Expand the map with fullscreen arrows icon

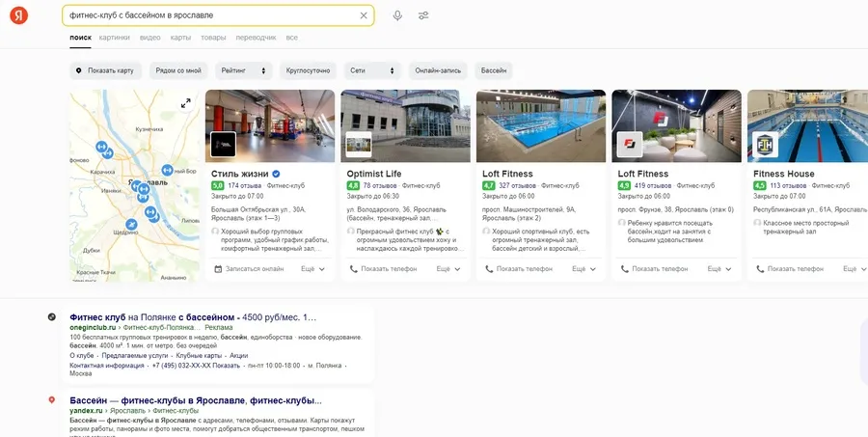[x=186, y=103]
